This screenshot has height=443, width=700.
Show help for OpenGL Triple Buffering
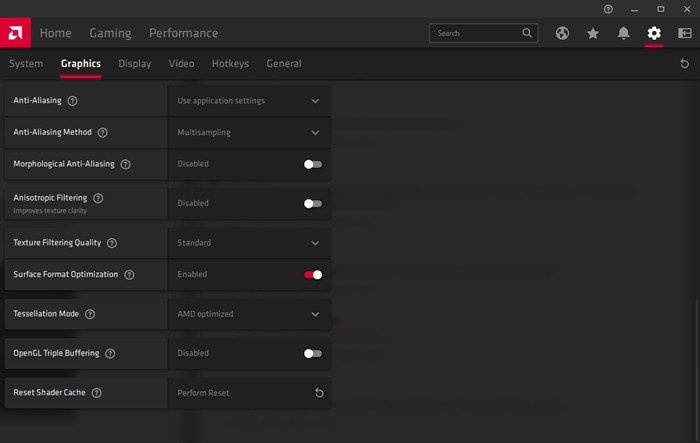tap(110, 353)
